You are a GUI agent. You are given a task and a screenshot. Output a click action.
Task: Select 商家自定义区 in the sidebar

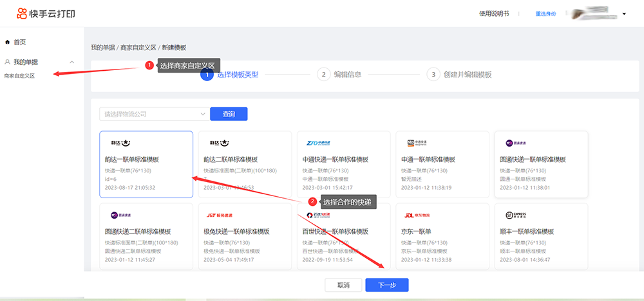coord(19,76)
